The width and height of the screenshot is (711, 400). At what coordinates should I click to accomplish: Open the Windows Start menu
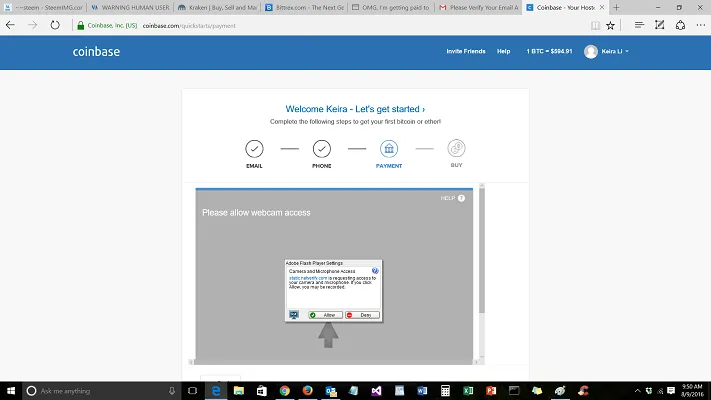11,391
